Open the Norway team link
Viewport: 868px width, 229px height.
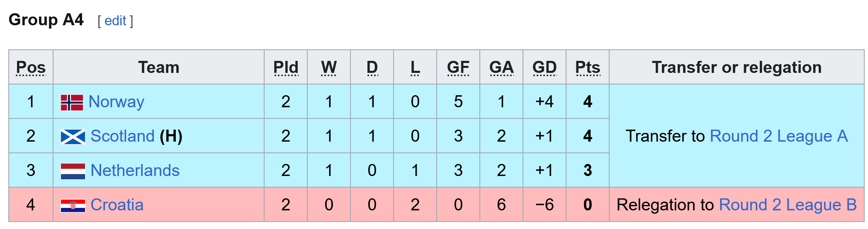point(116,102)
